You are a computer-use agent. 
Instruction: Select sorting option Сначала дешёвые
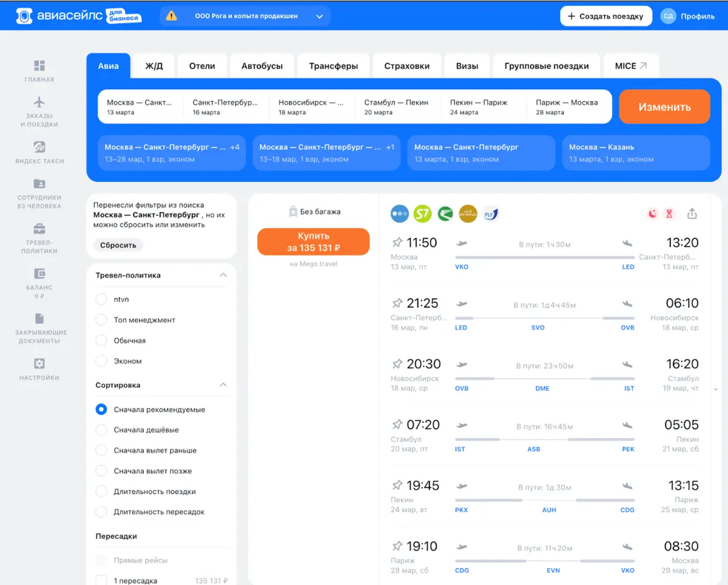point(101,430)
